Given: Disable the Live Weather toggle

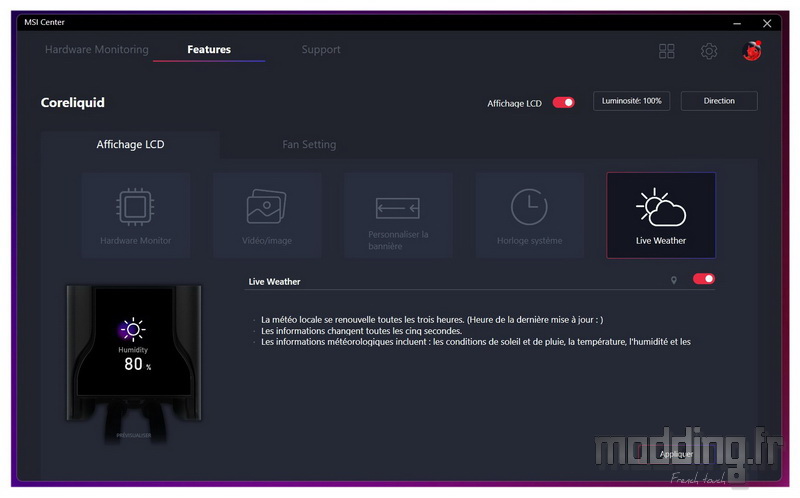Looking at the screenshot, I should (x=704, y=279).
